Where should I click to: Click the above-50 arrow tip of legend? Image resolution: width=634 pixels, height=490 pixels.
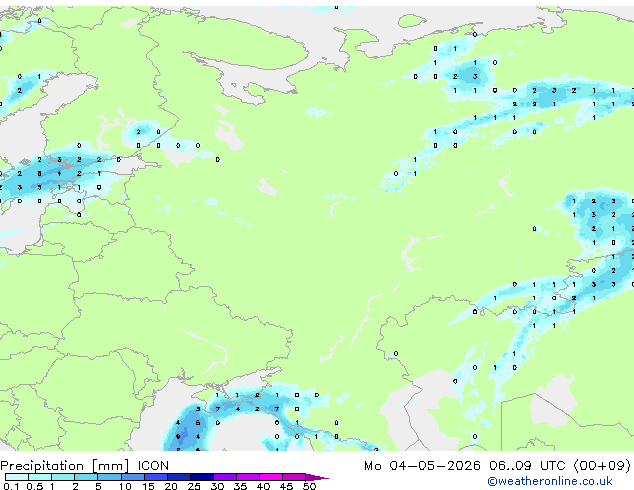(317, 477)
